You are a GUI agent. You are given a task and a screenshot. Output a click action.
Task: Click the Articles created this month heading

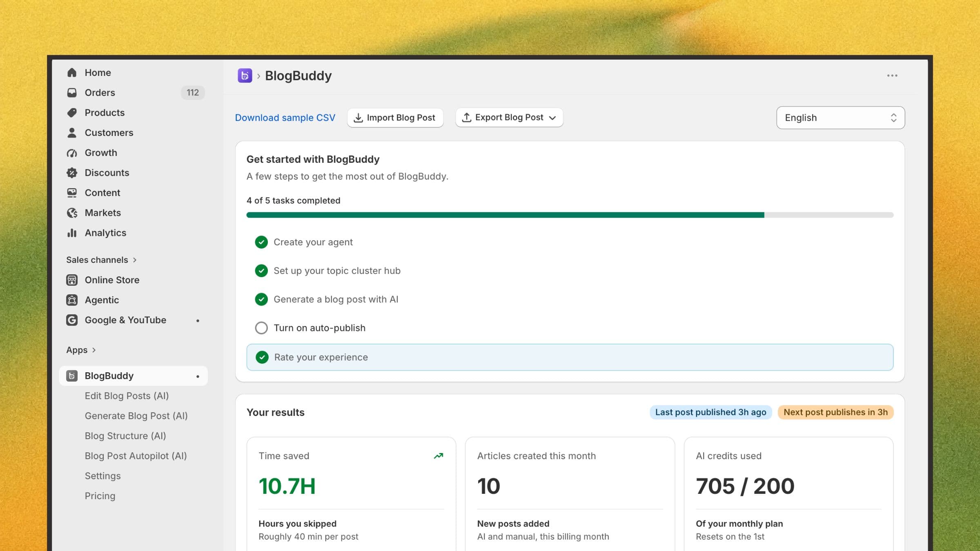(537, 456)
